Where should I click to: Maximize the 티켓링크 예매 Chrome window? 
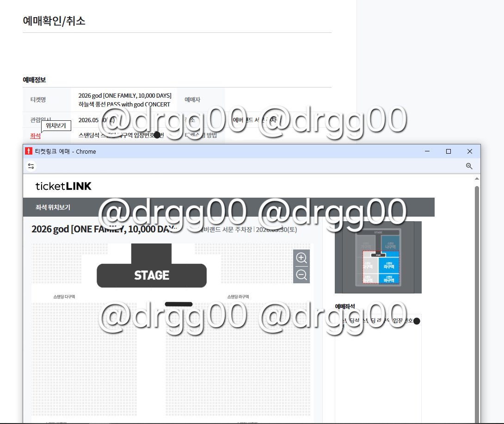pyautogui.click(x=449, y=151)
